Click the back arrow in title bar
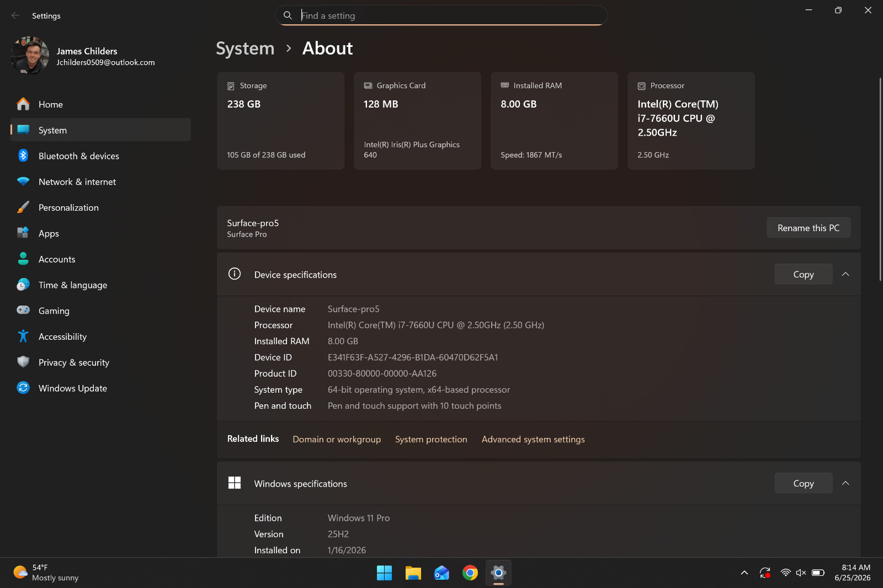The height and width of the screenshot is (588, 883). coord(15,15)
